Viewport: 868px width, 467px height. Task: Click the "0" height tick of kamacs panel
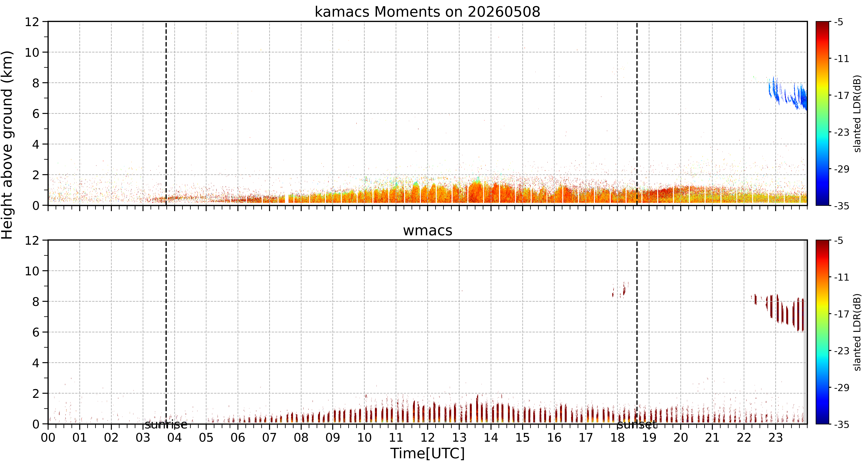[x=36, y=205]
